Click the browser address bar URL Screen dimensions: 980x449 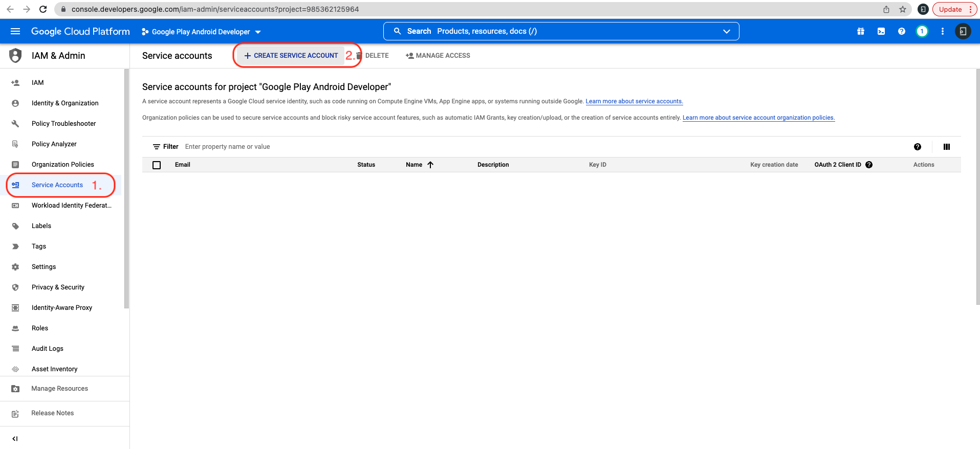[215, 9]
